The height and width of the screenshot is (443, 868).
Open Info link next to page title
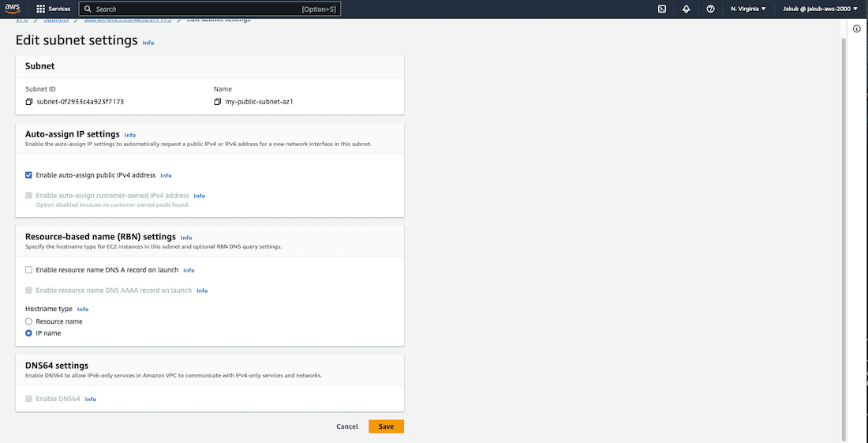point(148,43)
